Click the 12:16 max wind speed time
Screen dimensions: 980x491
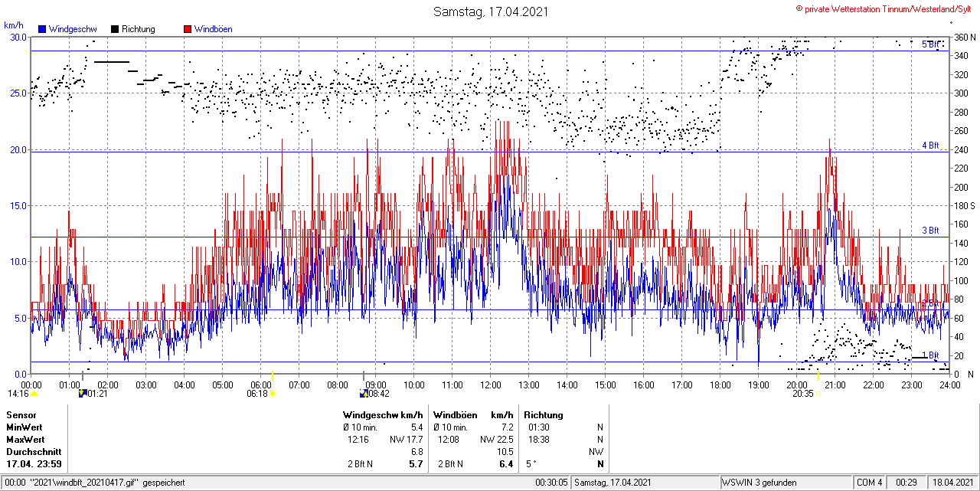coord(358,440)
